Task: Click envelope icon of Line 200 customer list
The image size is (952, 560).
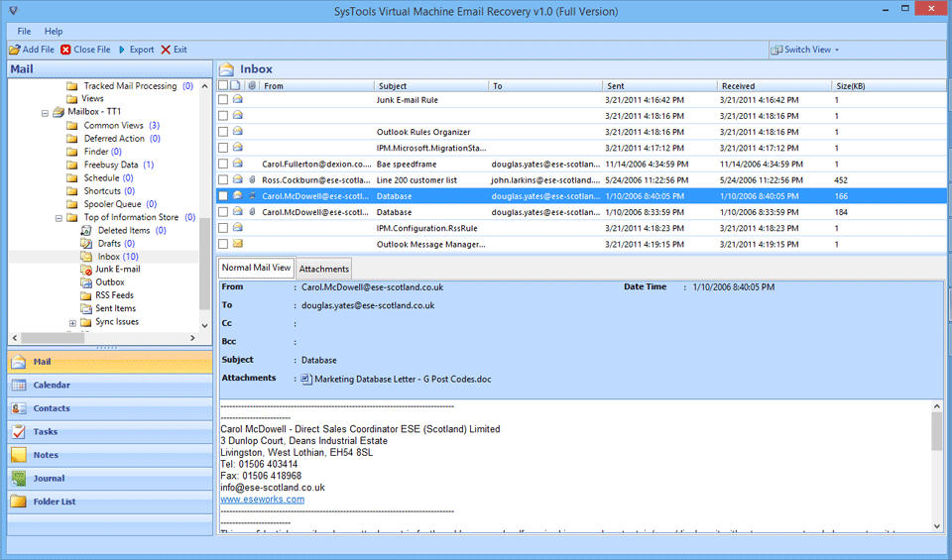Action: 238,179
